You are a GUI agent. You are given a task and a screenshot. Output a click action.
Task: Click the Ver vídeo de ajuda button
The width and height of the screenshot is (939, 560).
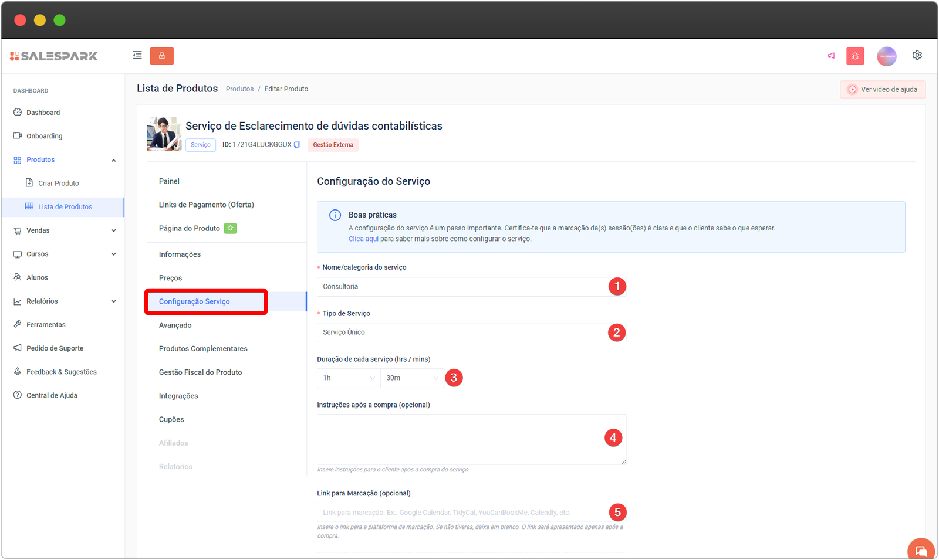click(883, 90)
